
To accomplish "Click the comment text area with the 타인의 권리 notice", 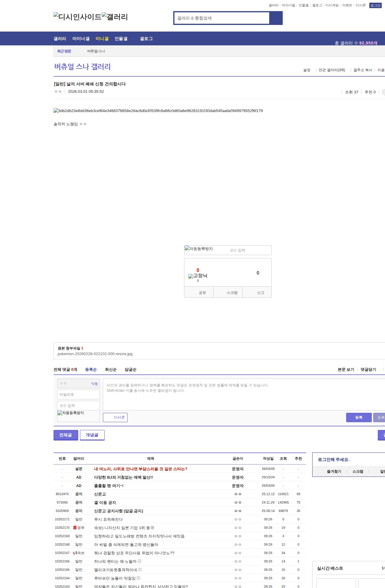I will 244,395.
